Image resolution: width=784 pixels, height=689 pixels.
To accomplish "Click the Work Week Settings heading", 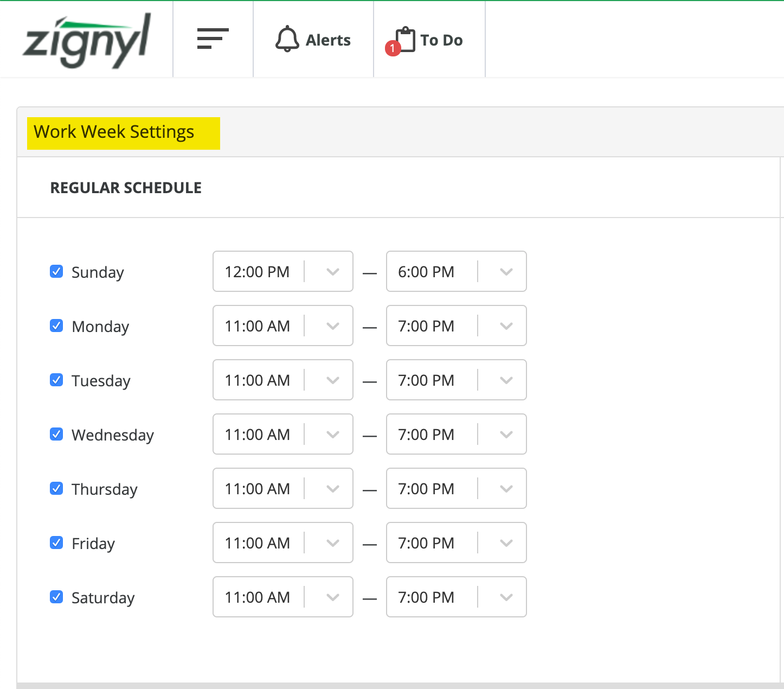I will tap(114, 132).
